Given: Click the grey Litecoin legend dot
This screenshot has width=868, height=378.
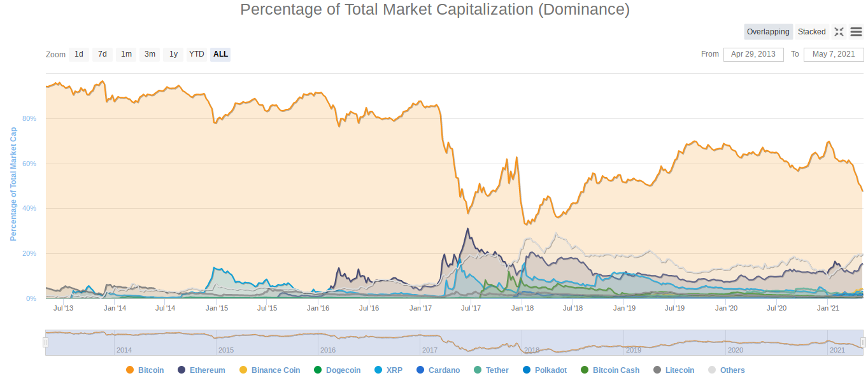Looking at the screenshot, I should tap(657, 370).
